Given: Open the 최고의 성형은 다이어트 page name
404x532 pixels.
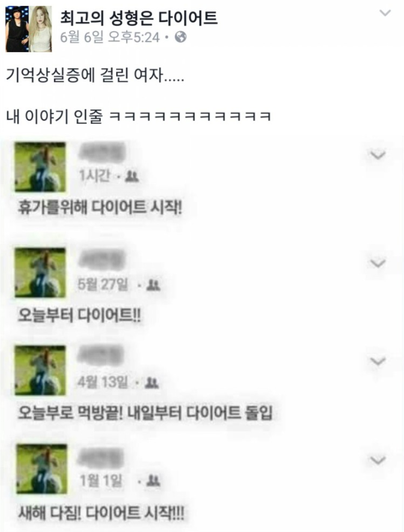Looking at the screenshot, I should [139, 18].
